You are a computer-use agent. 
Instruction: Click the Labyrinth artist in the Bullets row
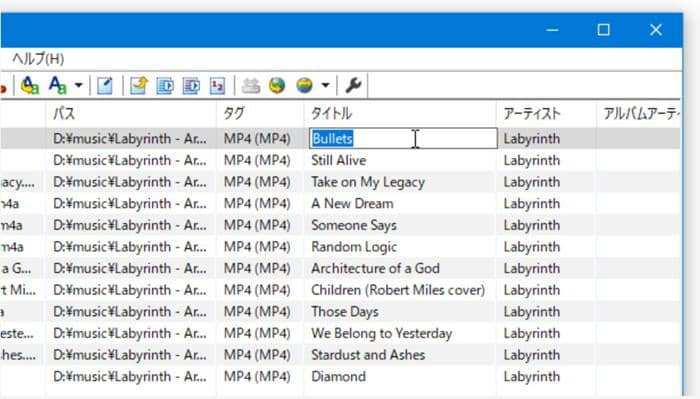pyautogui.click(x=532, y=139)
